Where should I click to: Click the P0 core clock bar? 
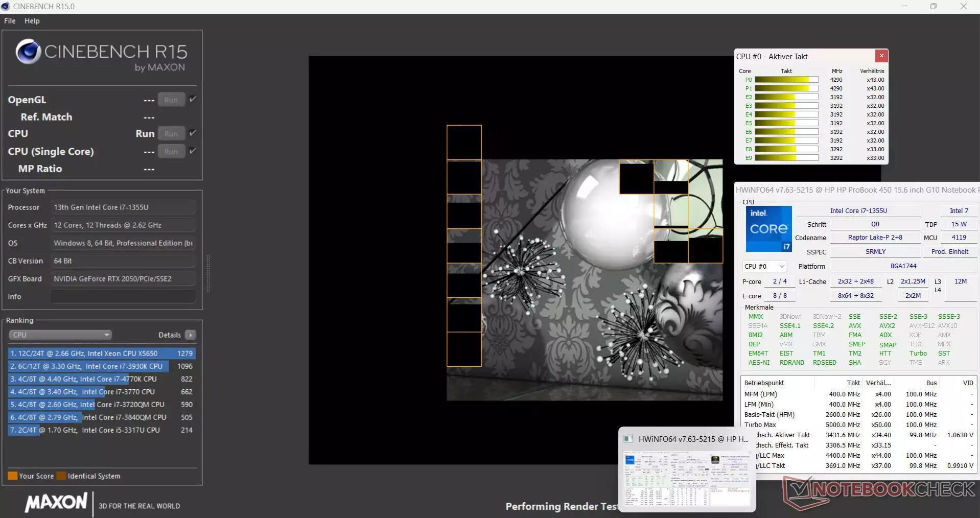click(x=786, y=80)
